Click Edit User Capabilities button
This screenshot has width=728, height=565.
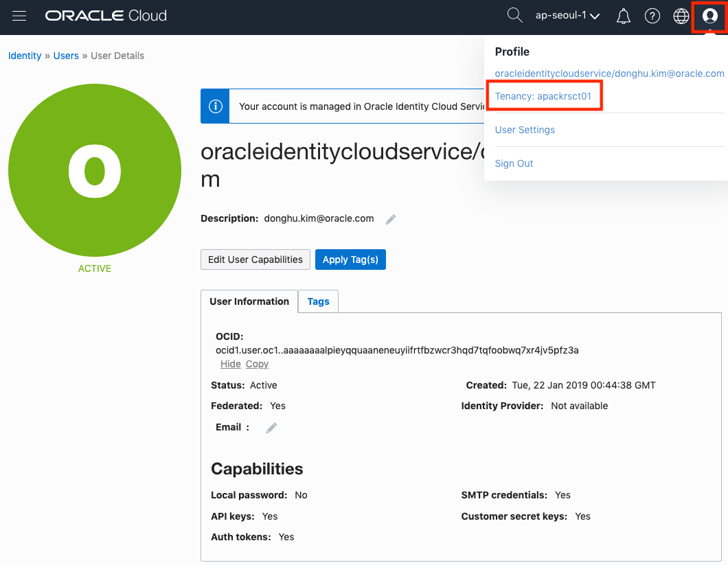pyautogui.click(x=255, y=260)
